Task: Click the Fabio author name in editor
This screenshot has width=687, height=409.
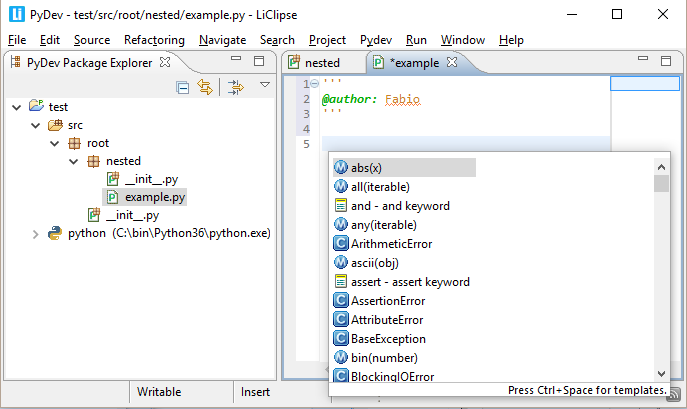Action: [403, 100]
